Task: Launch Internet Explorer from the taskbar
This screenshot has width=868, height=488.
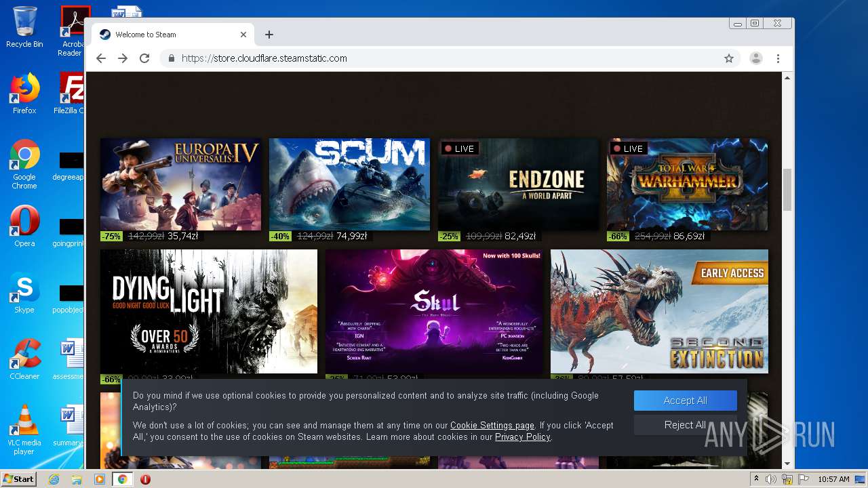Action: tap(54, 479)
